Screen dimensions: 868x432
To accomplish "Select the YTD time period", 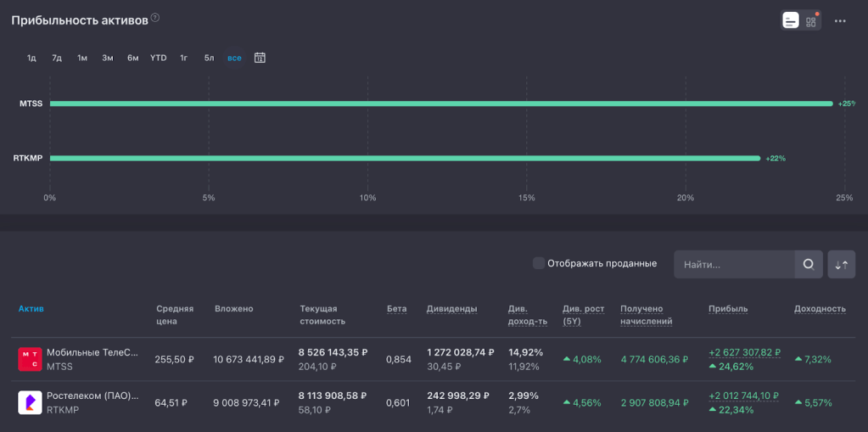I will (x=159, y=58).
